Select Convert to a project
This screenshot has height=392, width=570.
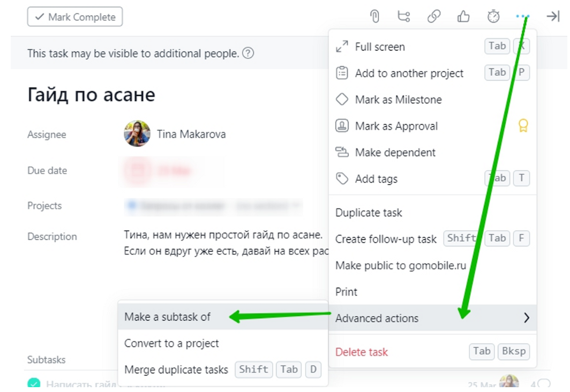(x=171, y=343)
